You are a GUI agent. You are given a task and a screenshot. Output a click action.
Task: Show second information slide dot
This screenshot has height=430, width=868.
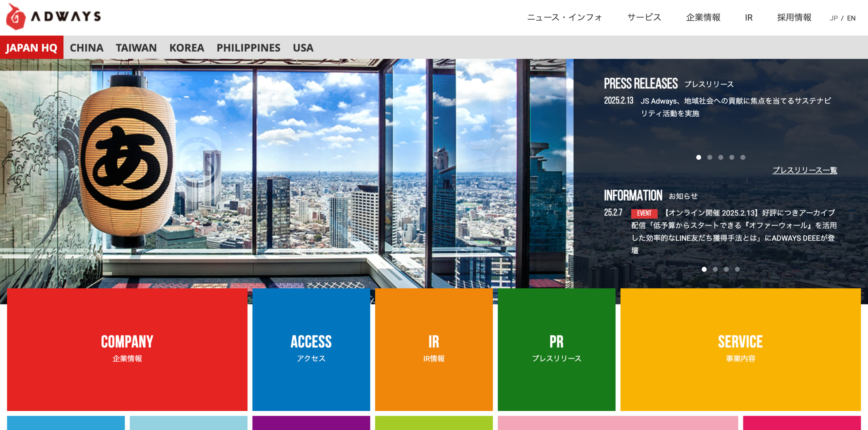coord(715,269)
